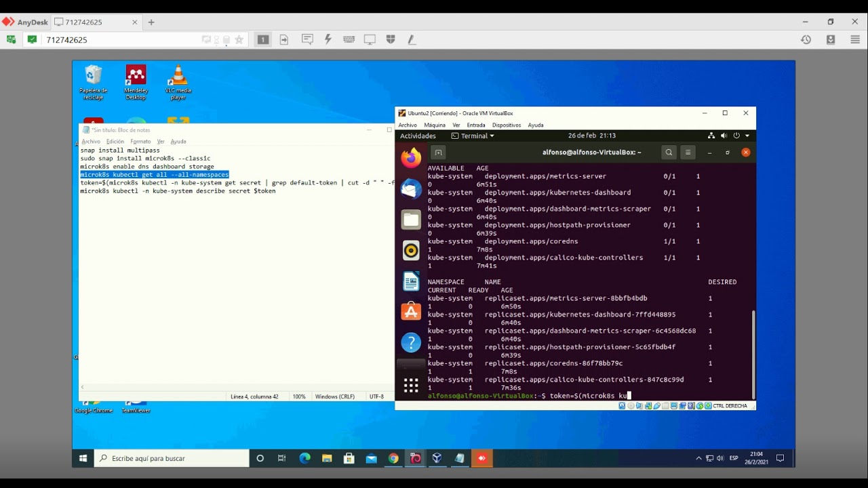868x488 pixels.
Task: Open Firefox from the Ubuntu dock
Action: tap(411, 159)
